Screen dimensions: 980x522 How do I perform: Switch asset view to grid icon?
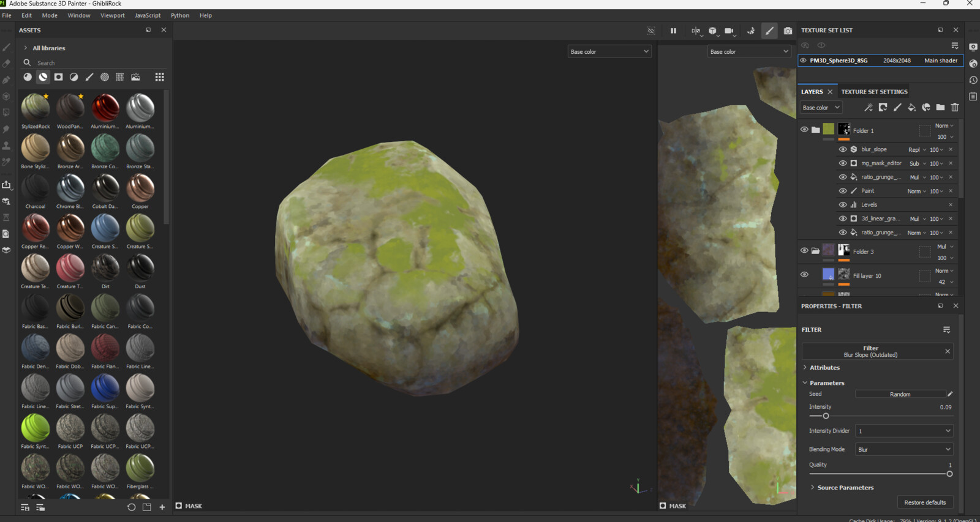pyautogui.click(x=159, y=77)
